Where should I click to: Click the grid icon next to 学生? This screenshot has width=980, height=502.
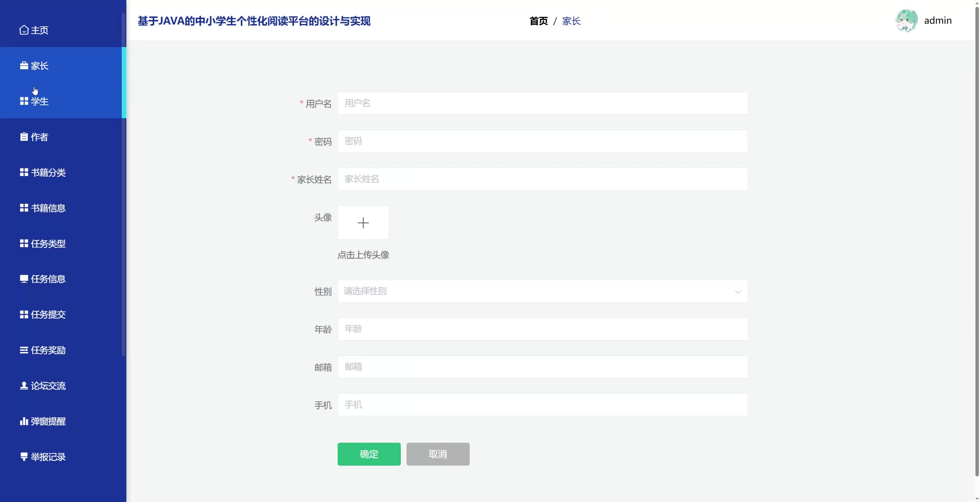click(x=24, y=101)
